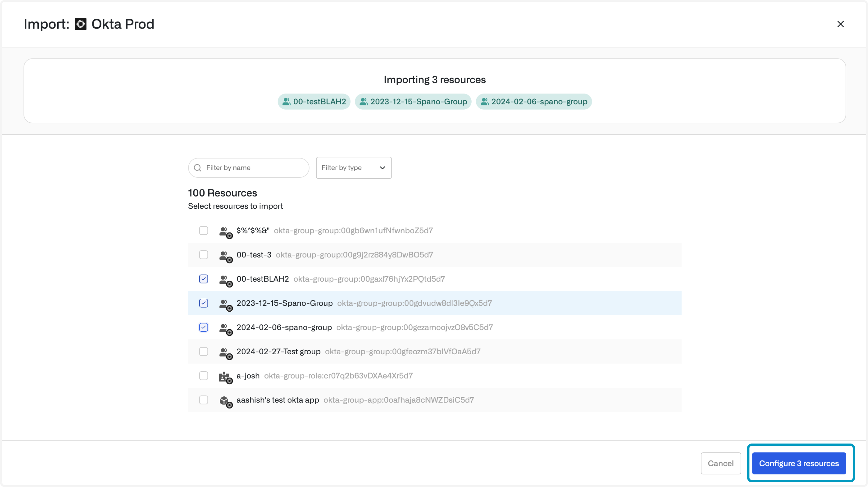The width and height of the screenshot is (868, 487).
Task: Enable the a-josh role checkbox
Action: (x=204, y=376)
